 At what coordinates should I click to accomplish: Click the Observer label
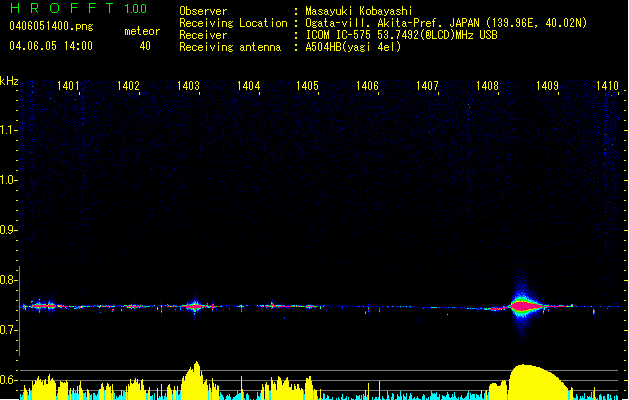click(x=203, y=11)
